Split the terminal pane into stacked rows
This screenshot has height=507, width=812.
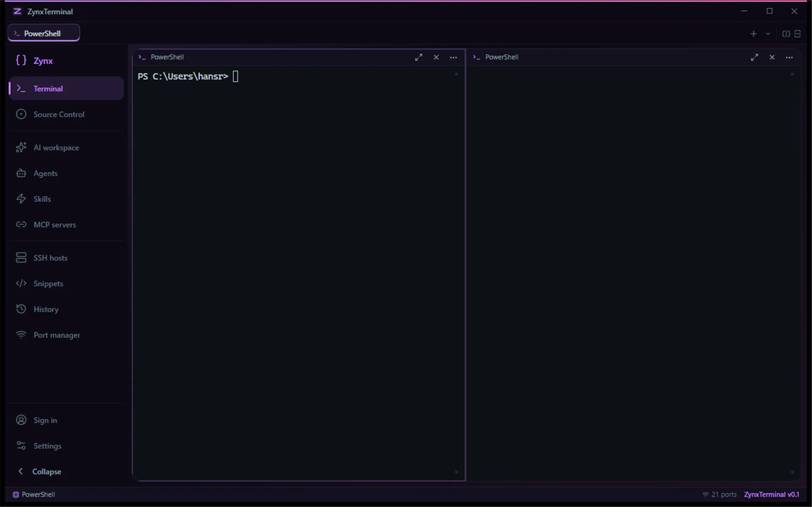797,34
